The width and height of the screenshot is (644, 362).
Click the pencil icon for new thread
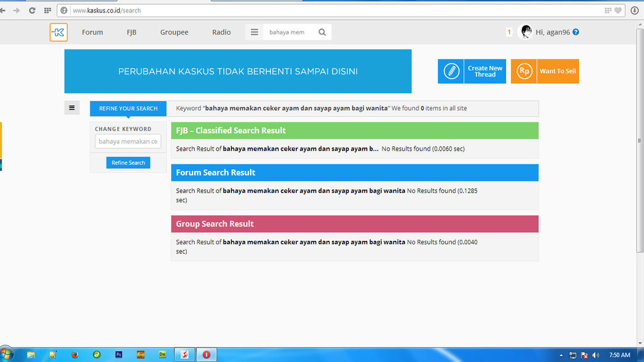(451, 71)
